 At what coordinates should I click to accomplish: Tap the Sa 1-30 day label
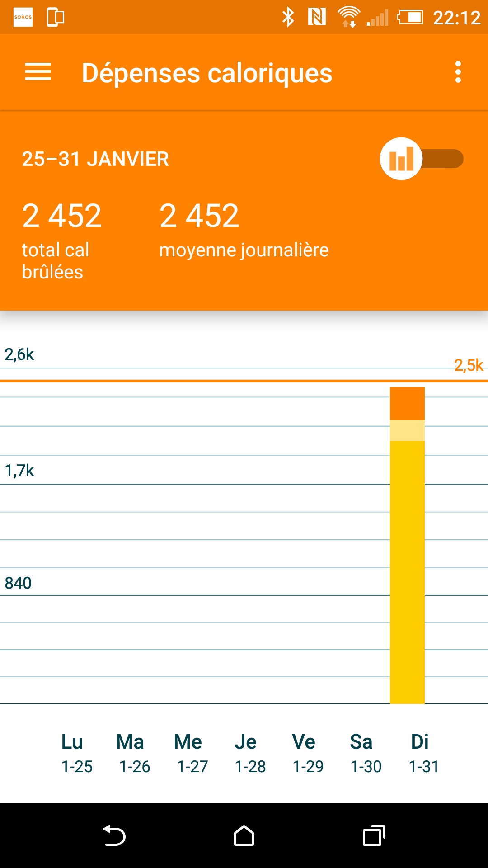(x=366, y=753)
